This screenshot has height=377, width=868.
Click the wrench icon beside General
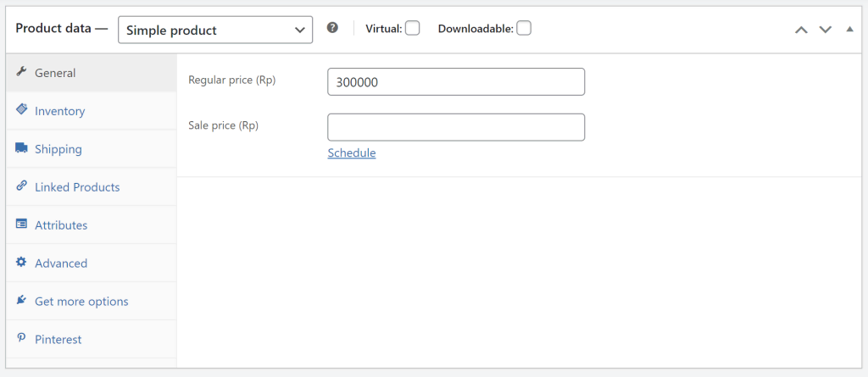pos(21,73)
